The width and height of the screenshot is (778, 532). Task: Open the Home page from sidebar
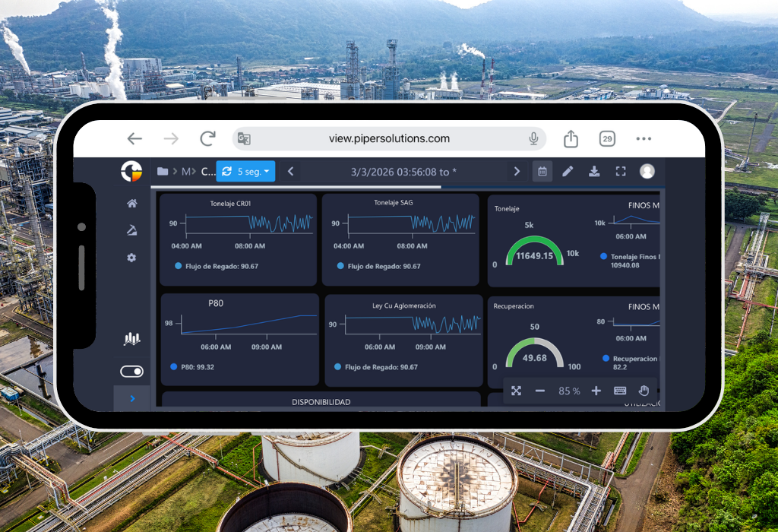[x=131, y=204]
